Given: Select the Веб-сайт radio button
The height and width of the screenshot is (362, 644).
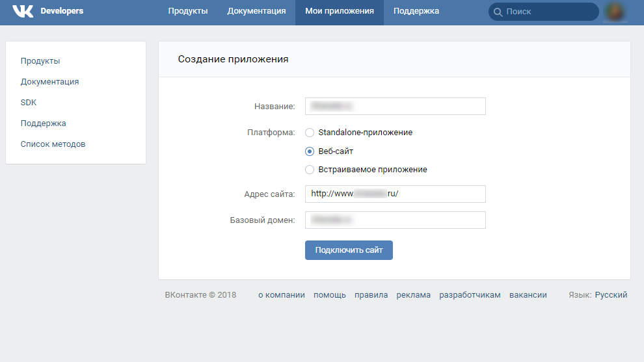Looking at the screenshot, I should click(310, 151).
